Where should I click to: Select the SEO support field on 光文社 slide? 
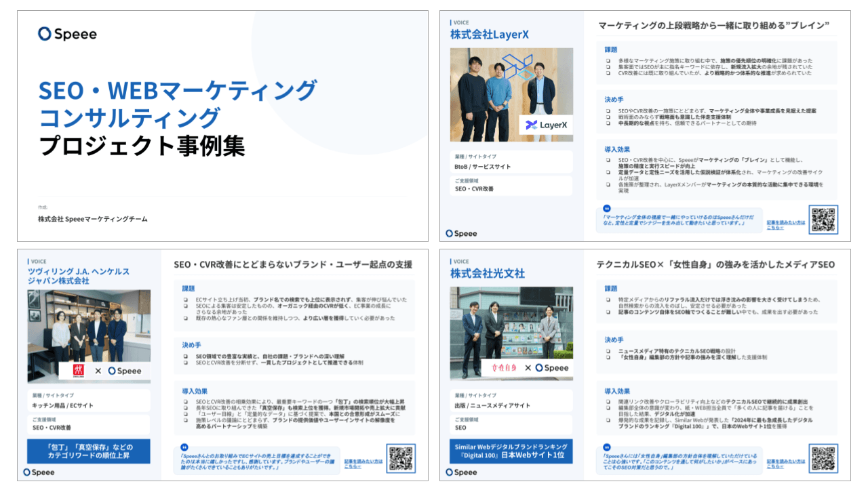[x=511, y=424]
